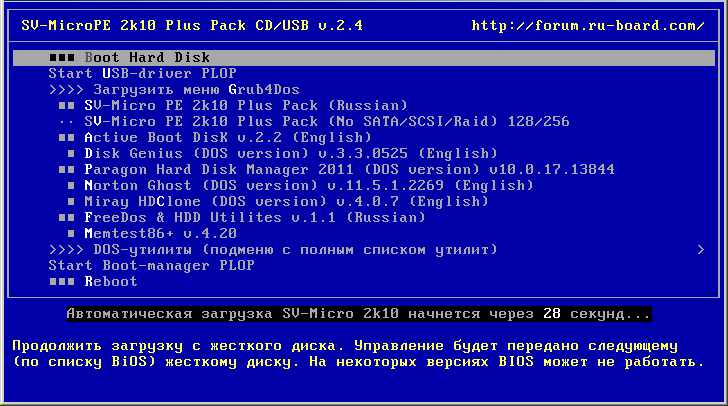Click the help line starting with (по списку BiOS)
This screenshot has height=406, width=728.
pos(358,362)
